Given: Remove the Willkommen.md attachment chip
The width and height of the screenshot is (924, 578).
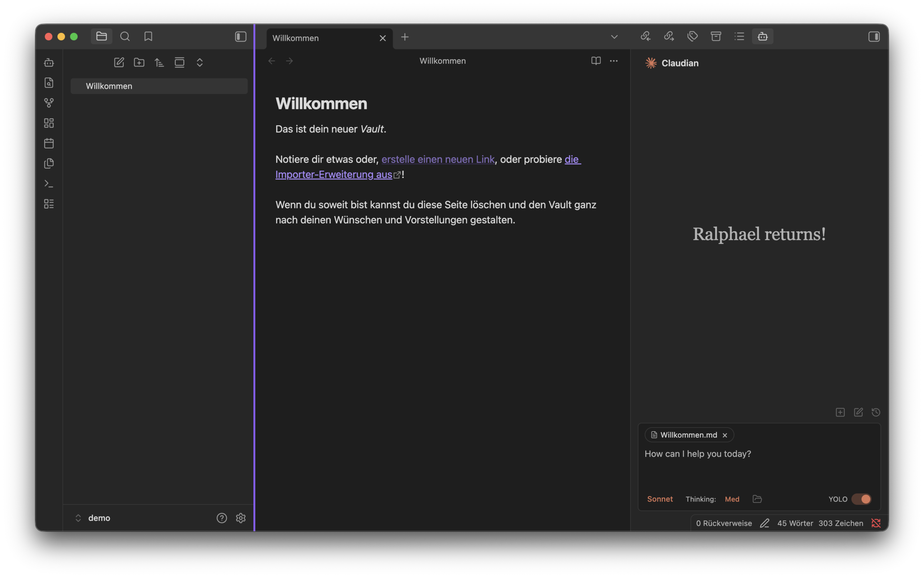Looking at the screenshot, I should (725, 435).
